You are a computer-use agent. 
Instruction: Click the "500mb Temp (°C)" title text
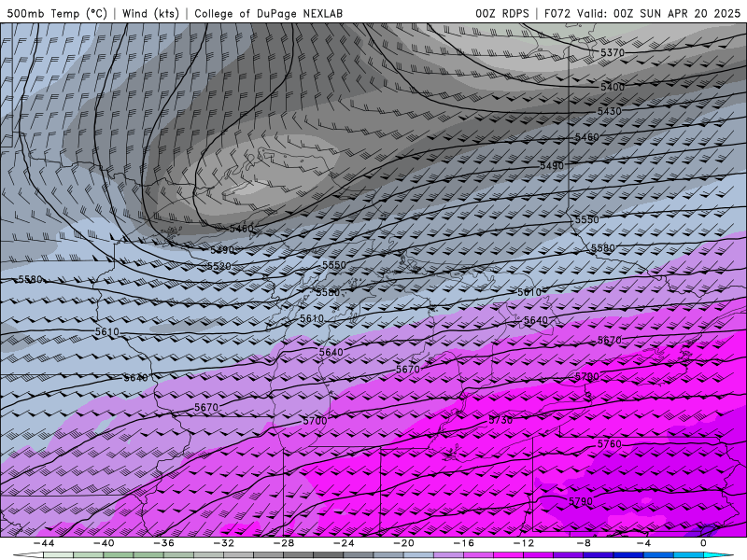[57, 13]
